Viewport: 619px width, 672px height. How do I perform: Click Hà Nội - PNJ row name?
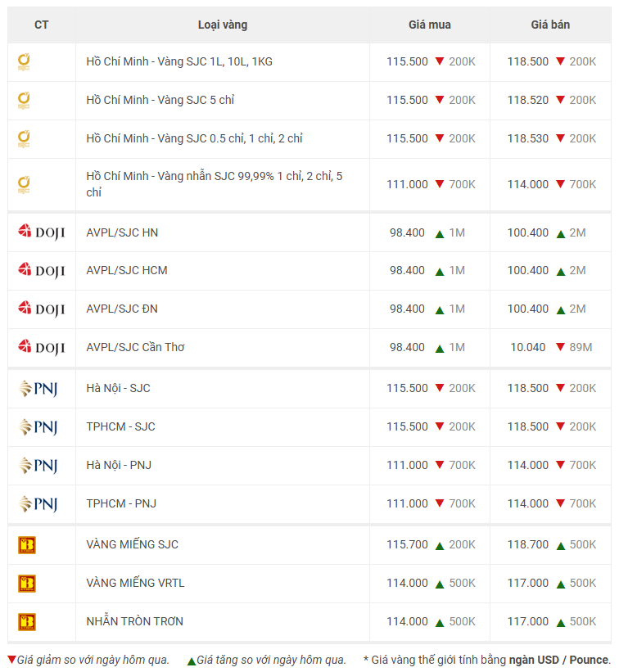click(x=119, y=465)
